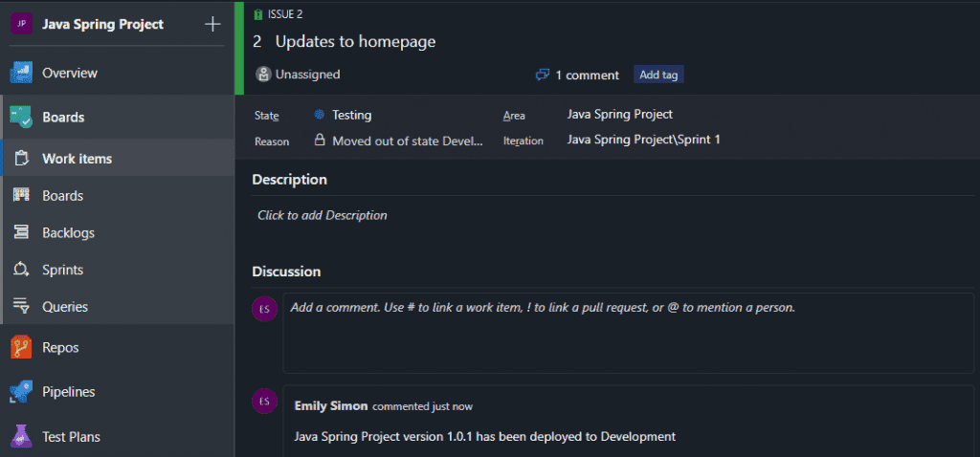Screen dimensions: 980x457
Task: Click the plus icon beside project name
Action: click(x=212, y=25)
